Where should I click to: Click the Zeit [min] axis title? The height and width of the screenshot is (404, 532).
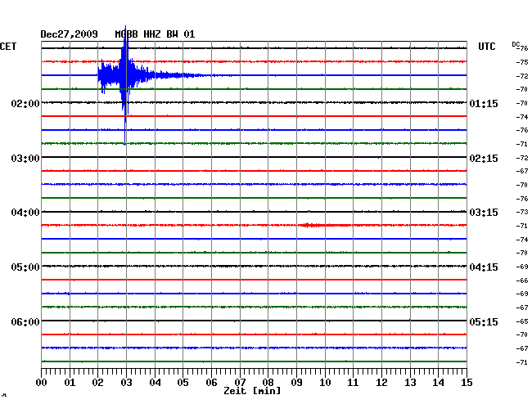click(x=252, y=391)
